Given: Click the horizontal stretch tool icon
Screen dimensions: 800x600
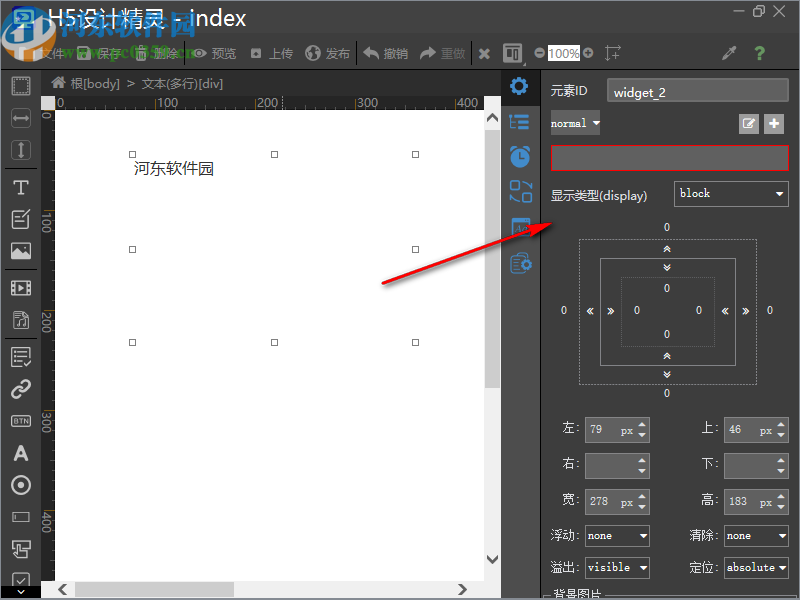Looking at the screenshot, I should coord(21,118).
